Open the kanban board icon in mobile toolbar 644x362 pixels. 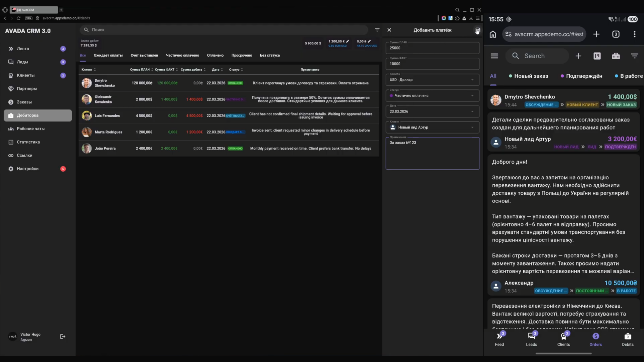tap(597, 56)
